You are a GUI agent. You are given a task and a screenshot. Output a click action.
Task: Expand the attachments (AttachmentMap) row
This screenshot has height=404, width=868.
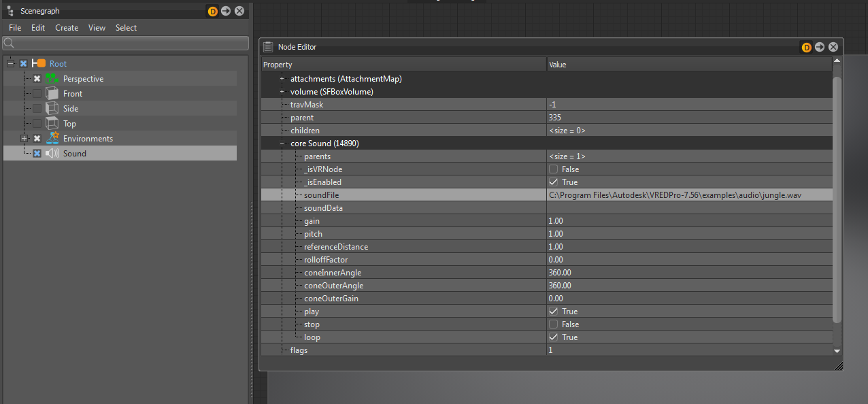click(282, 79)
